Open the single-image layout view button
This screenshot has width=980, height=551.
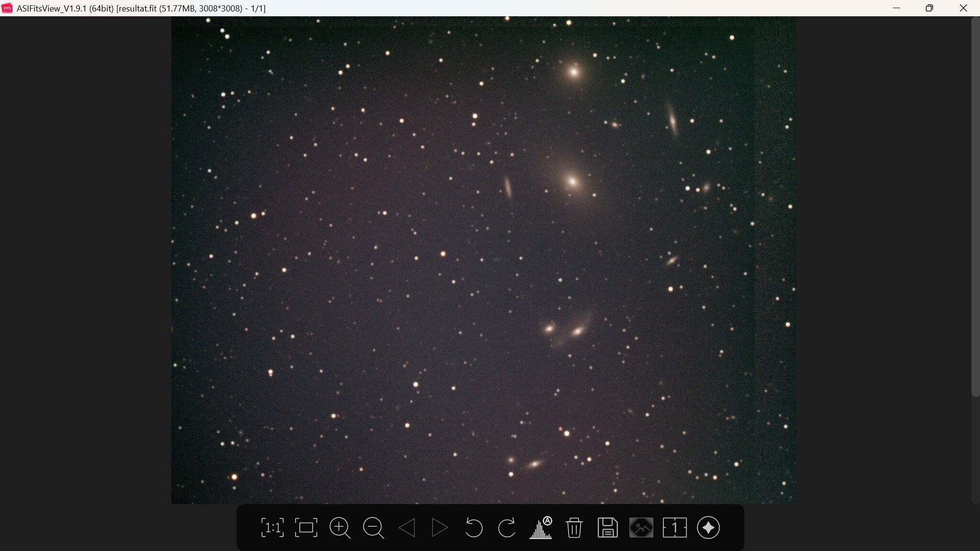pyautogui.click(x=674, y=528)
